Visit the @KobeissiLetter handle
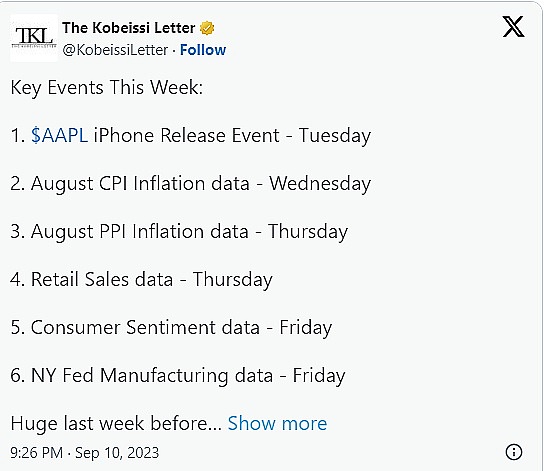Screen dimensions: 545x471 click(x=115, y=50)
